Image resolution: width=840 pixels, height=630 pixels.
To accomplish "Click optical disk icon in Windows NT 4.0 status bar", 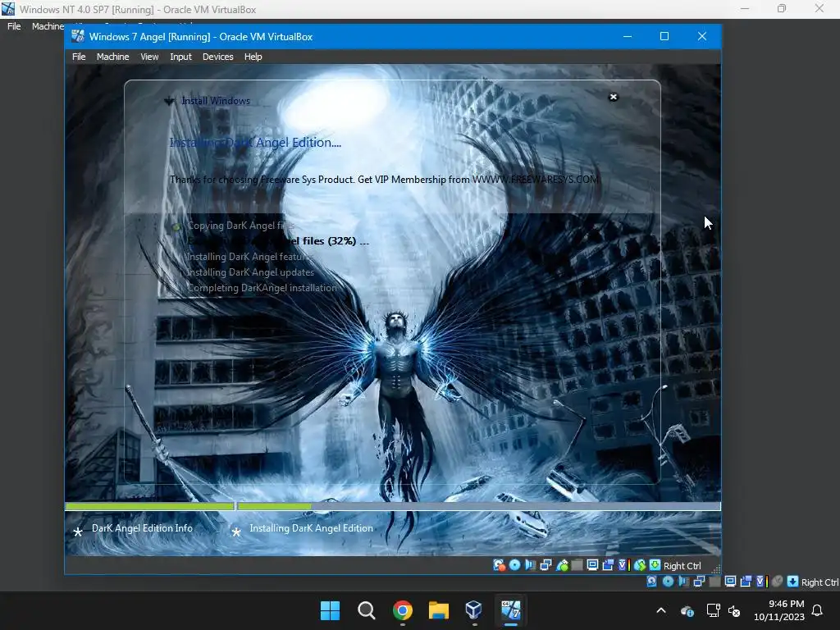I will (668, 582).
